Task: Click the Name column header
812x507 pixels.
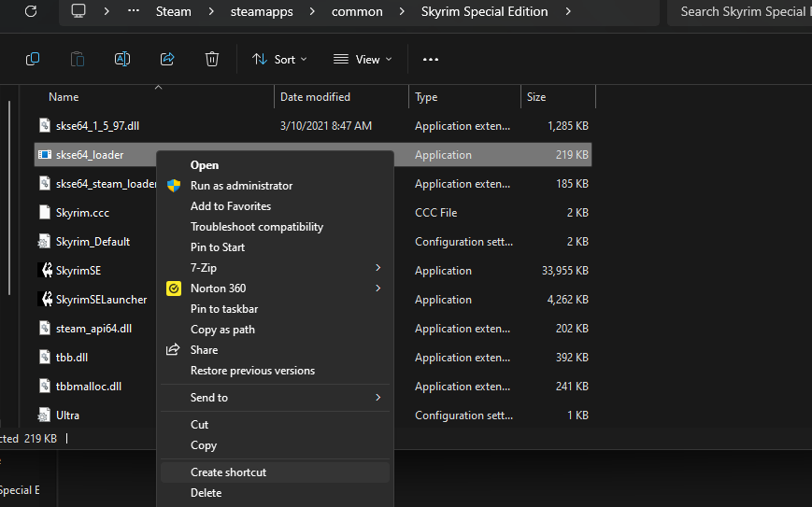Action: pos(64,97)
